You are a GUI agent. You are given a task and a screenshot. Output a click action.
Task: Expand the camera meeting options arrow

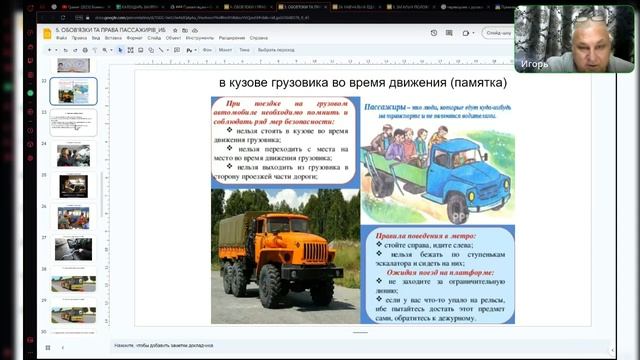[x=473, y=33]
